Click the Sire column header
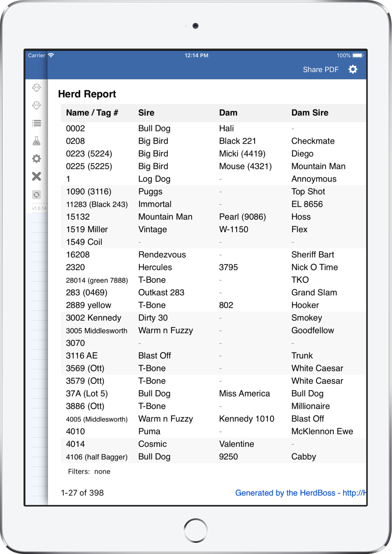 pos(146,113)
